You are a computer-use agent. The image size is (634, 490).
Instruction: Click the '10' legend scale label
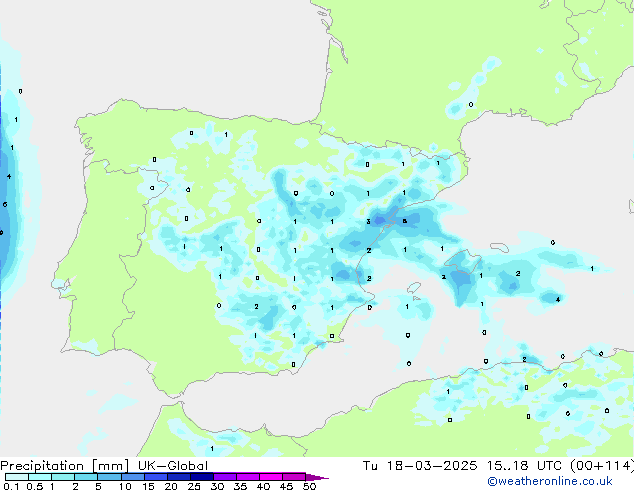pyautogui.click(x=125, y=486)
